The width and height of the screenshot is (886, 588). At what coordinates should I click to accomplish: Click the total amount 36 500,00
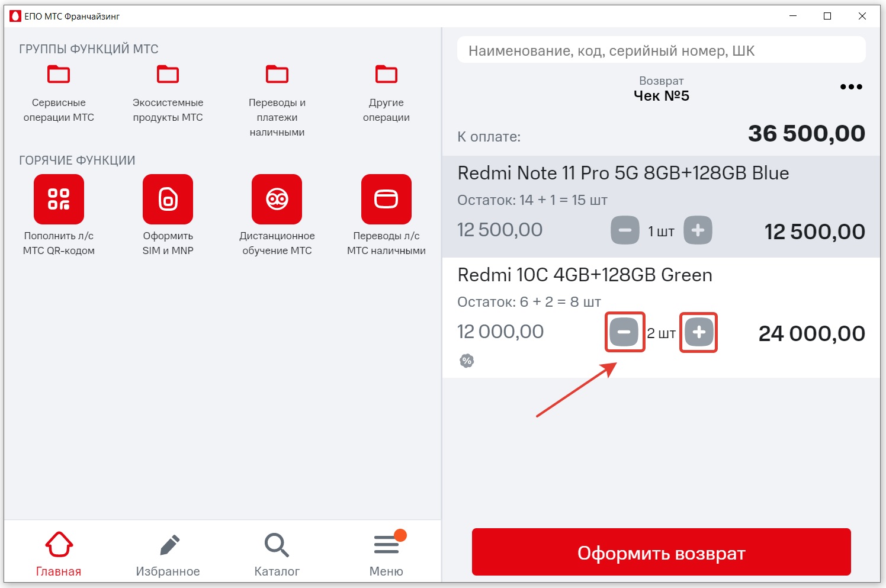pyautogui.click(x=807, y=134)
